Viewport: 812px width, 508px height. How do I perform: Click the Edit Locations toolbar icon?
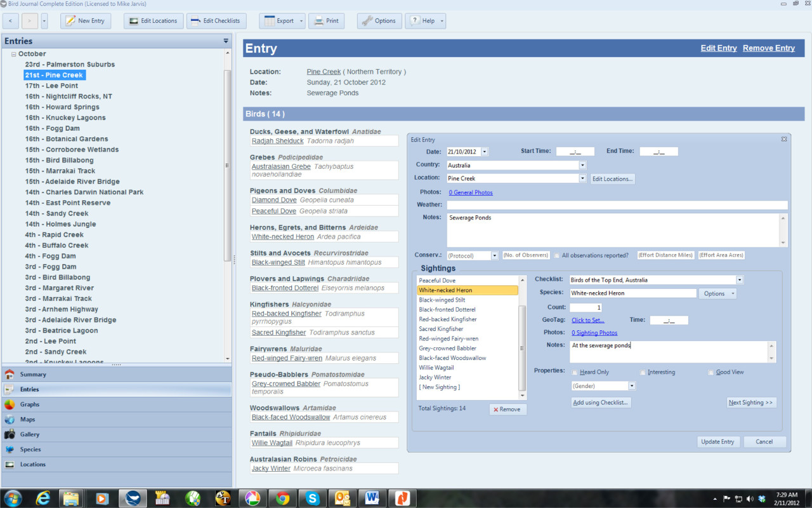pyautogui.click(x=134, y=21)
